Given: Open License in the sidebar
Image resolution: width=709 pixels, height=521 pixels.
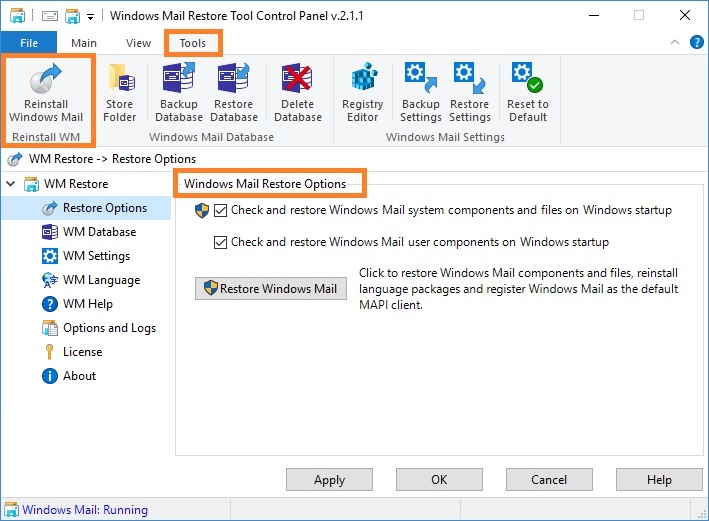Looking at the screenshot, I should coord(72,352).
